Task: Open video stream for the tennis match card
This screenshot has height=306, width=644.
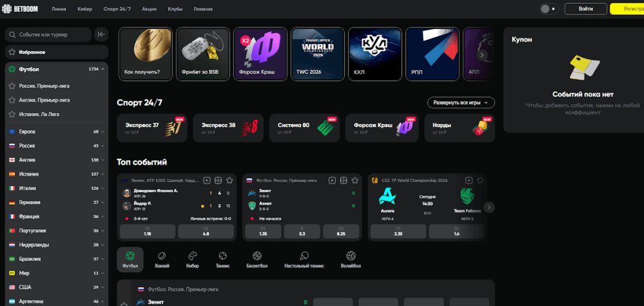Action: 206,180
